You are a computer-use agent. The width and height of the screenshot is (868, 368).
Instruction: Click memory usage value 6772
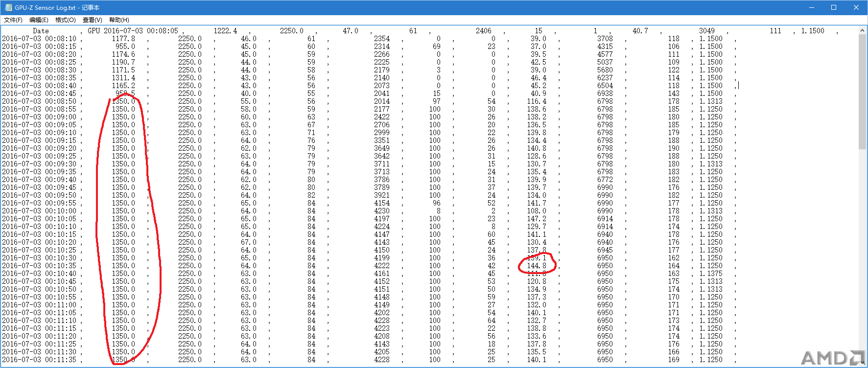(605, 180)
